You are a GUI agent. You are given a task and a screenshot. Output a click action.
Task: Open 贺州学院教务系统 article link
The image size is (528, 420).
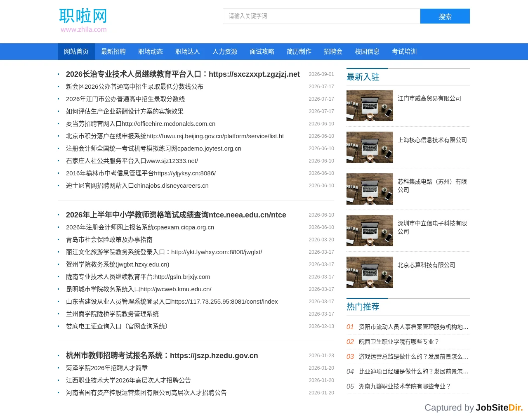[x=118, y=264]
